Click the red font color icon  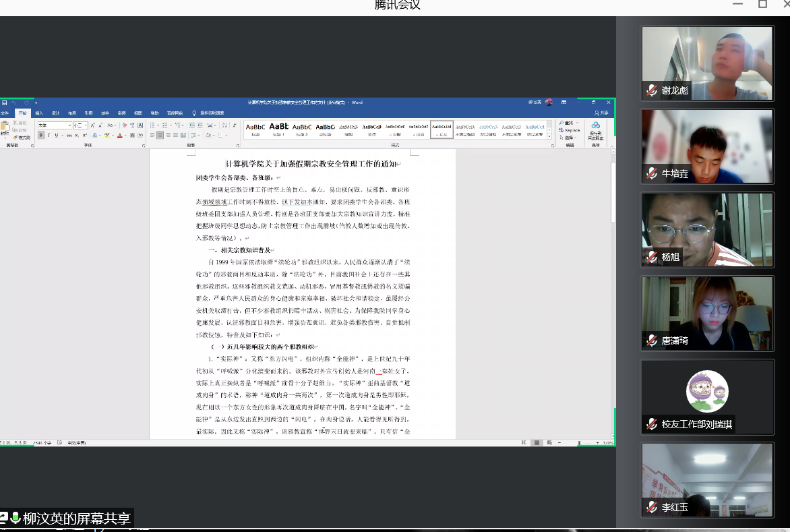tap(120, 136)
